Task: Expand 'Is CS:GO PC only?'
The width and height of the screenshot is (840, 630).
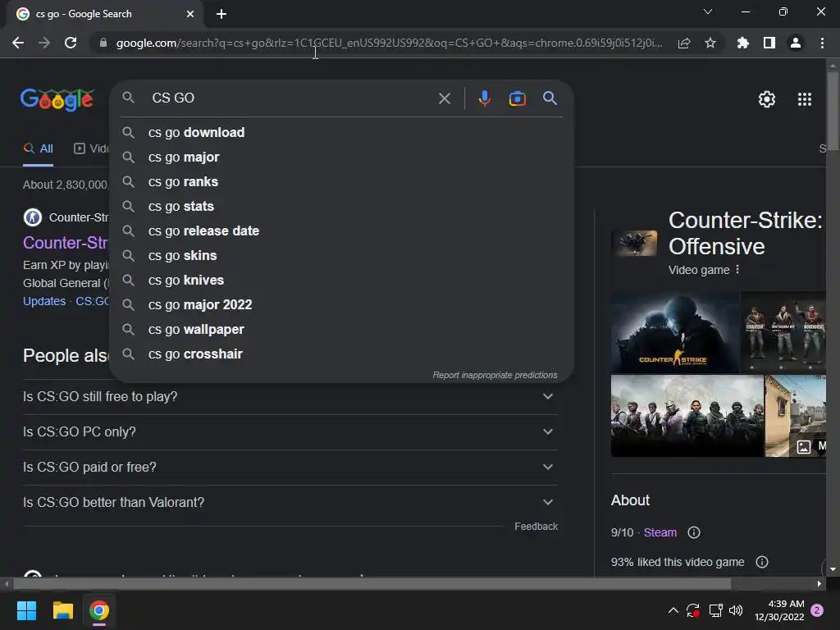Action: (290, 431)
